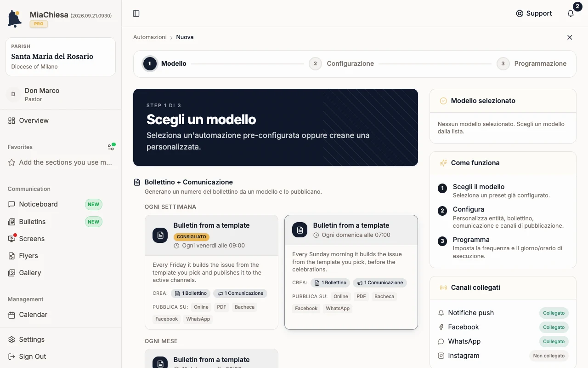This screenshot has width=588, height=368.
Task: Click the Flyers document icon
Action: [11, 256]
